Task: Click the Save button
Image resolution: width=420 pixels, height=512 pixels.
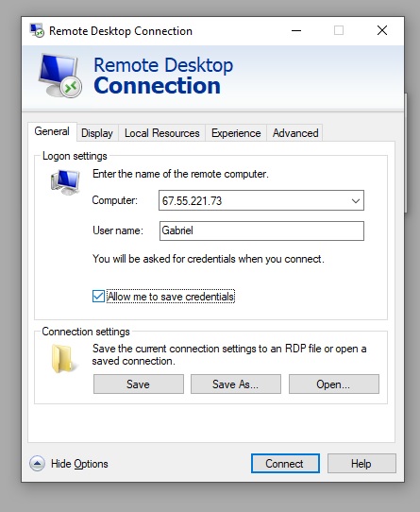Action: click(x=139, y=384)
